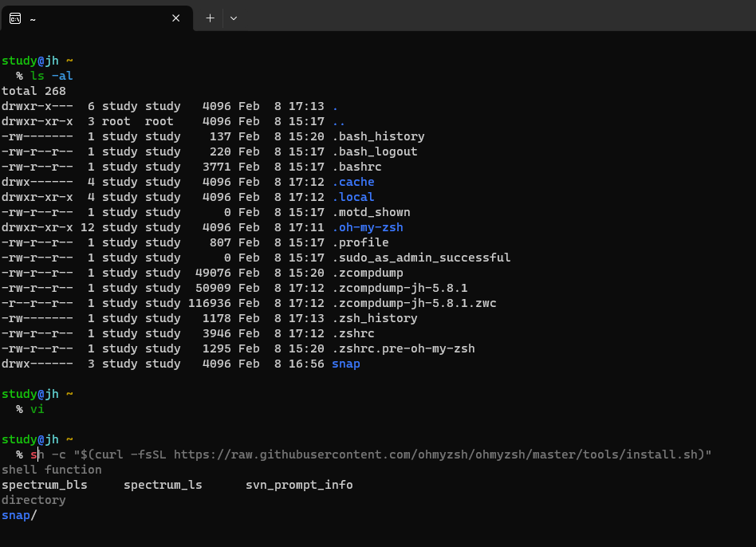756x547 pixels.
Task: Click the .cache directory name
Action: tap(352, 182)
